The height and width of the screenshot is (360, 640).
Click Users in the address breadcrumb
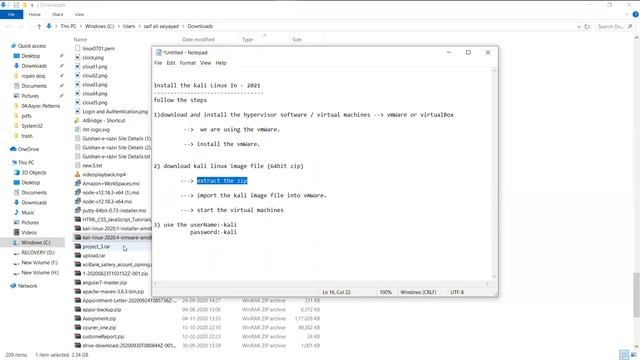click(x=129, y=26)
